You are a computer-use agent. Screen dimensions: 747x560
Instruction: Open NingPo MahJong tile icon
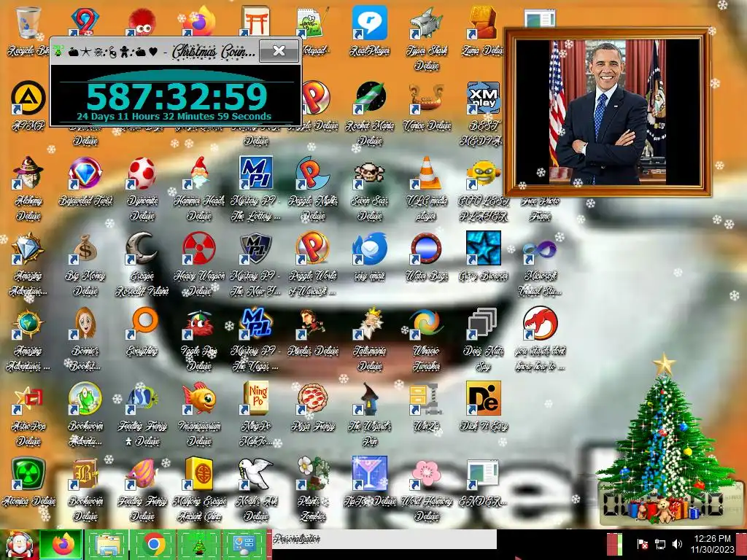click(x=256, y=398)
